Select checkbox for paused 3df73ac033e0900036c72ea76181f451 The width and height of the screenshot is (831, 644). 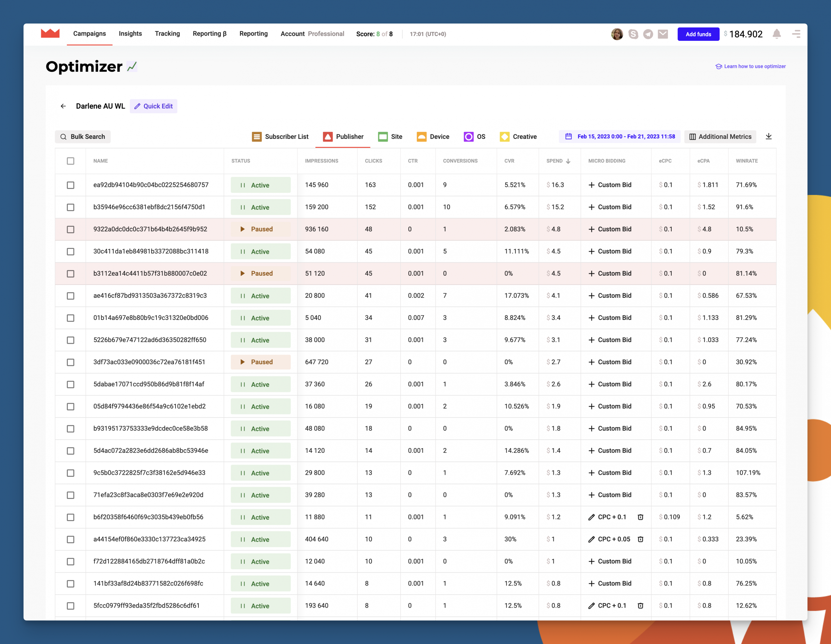tap(70, 363)
